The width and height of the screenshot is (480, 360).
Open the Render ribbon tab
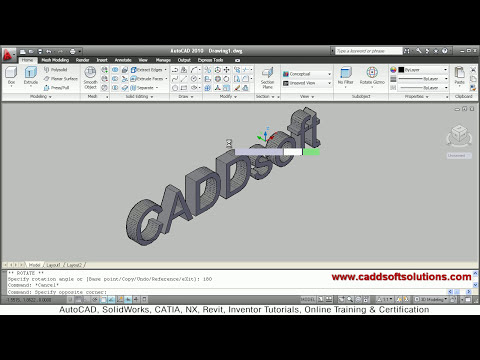coord(82,60)
